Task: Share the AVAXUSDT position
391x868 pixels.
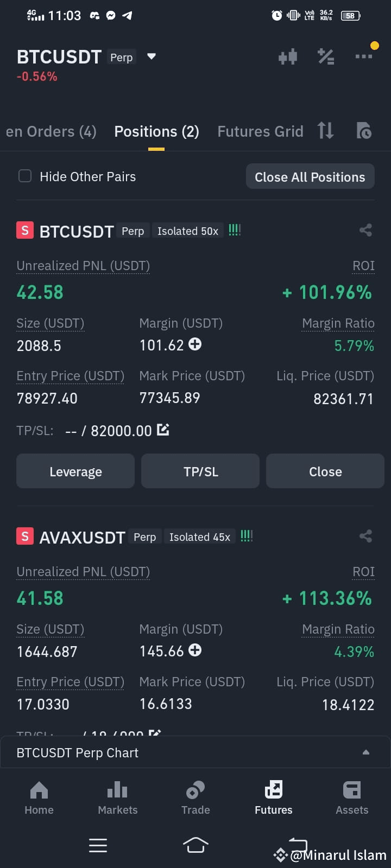Action: tap(365, 536)
